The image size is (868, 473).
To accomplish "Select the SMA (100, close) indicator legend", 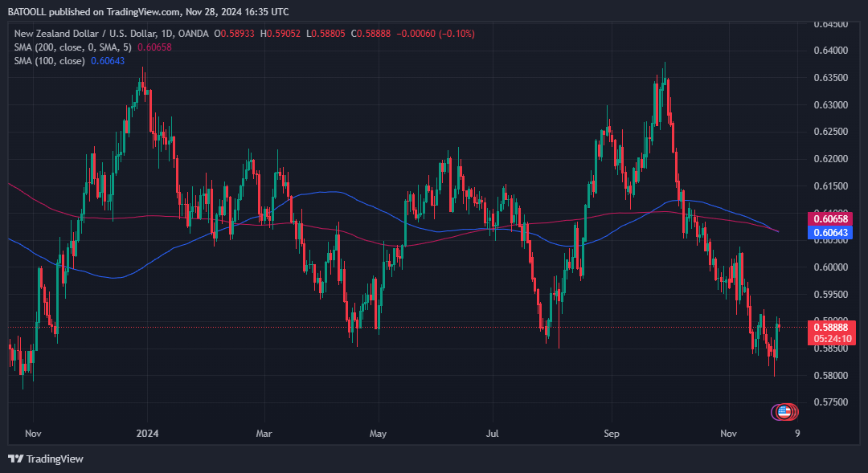I will tap(49, 61).
